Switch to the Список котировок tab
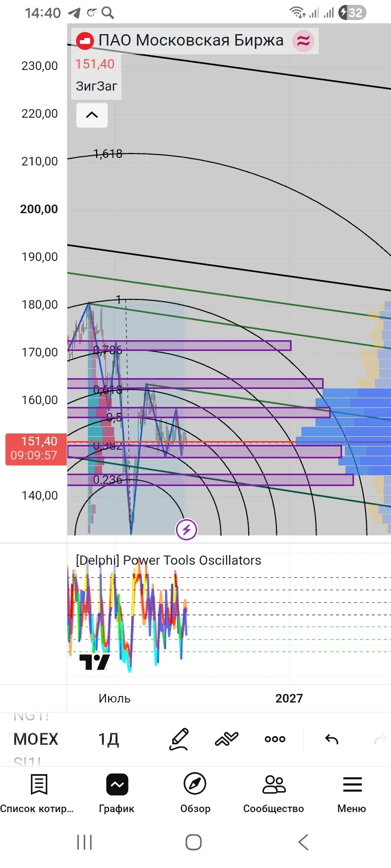This screenshot has height=868, width=391. (38, 794)
